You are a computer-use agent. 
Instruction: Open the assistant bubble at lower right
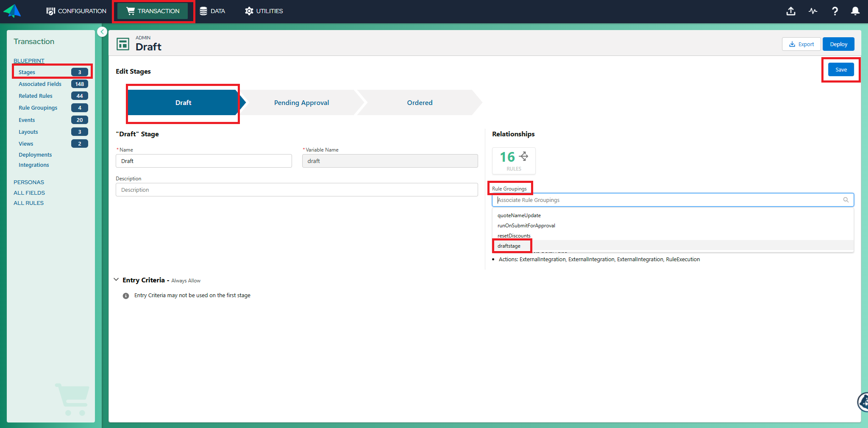coord(863,402)
